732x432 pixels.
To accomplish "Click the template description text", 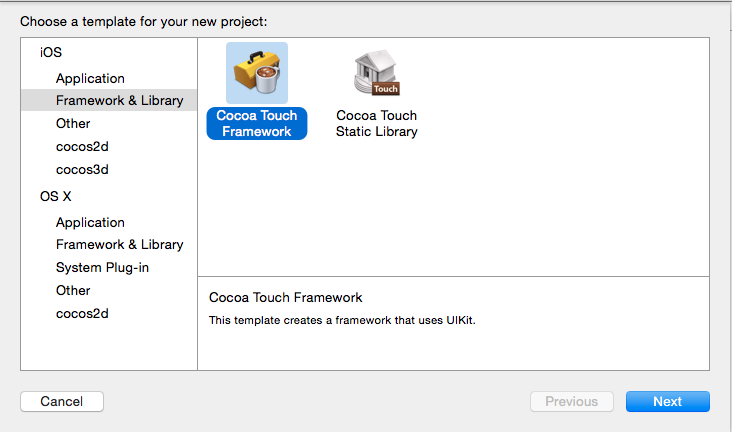I will [x=341, y=320].
